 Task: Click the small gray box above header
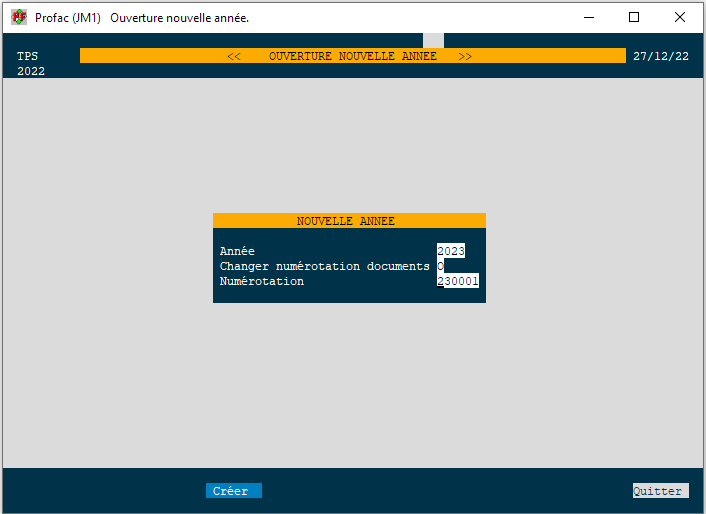[x=433, y=40]
